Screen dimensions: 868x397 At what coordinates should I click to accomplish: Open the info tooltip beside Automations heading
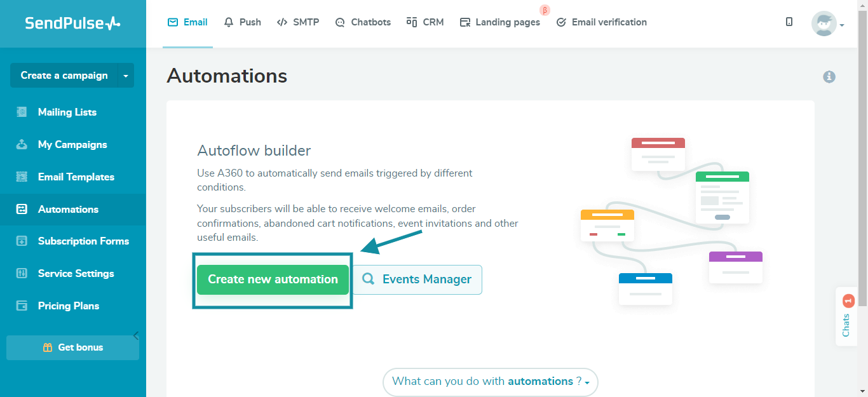coord(829,76)
